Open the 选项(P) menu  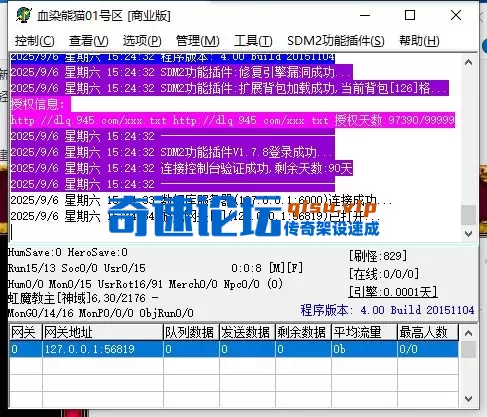pyautogui.click(x=142, y=41)
